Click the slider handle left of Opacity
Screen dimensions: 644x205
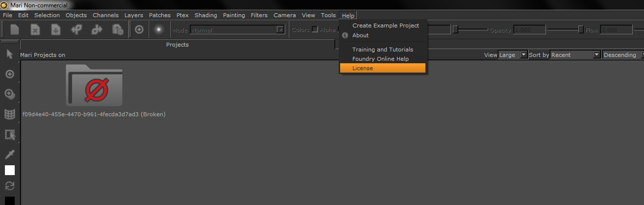pyautogui.click(x=455, y=30)
